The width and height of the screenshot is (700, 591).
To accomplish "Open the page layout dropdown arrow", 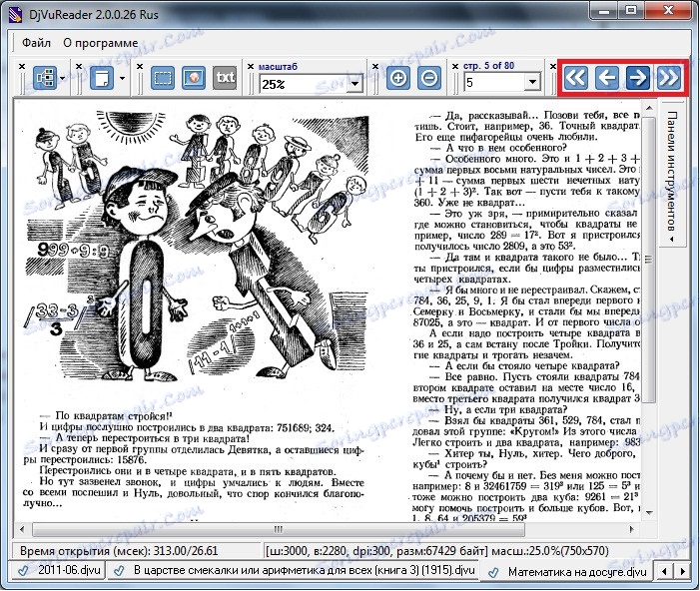I will [122, 79].
